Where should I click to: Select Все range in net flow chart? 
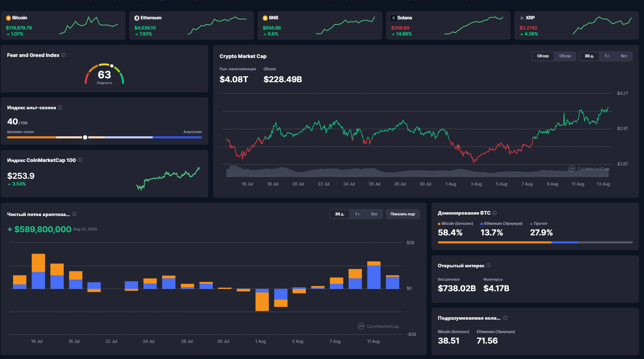[374, 214]
